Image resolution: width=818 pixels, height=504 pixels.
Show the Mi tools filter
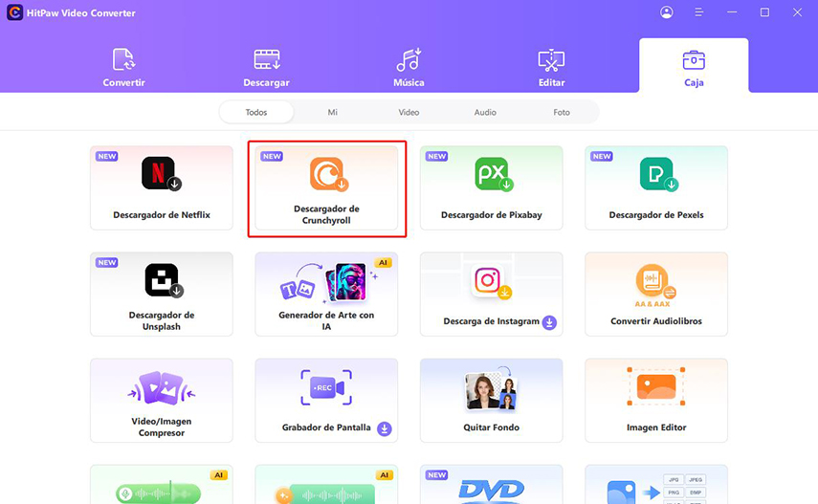coord(332,112)
